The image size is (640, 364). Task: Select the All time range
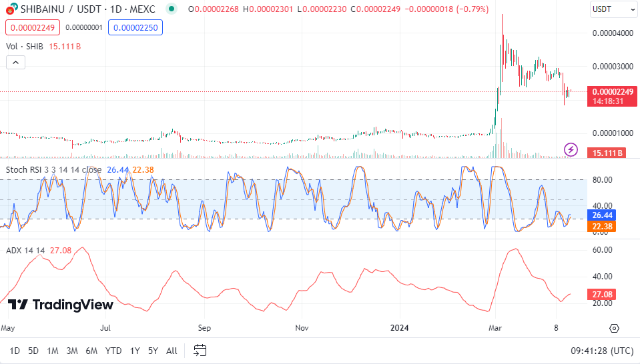172,351
